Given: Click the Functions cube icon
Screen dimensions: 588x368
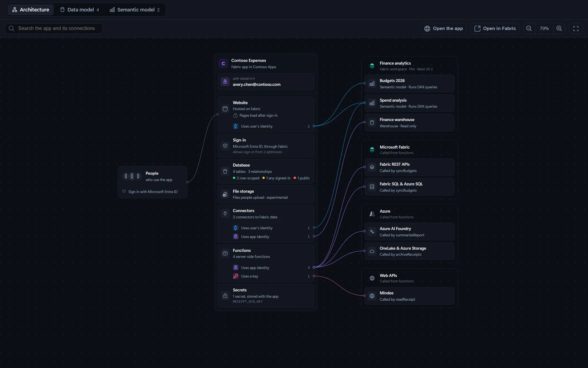Looking at the screenshot, I should 225,253.
